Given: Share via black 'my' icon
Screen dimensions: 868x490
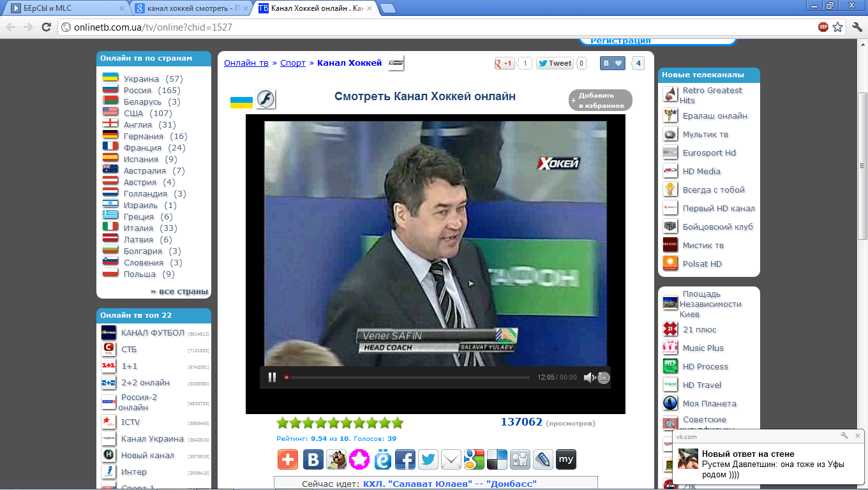Looking at the screenshot, I should [566, 459].
